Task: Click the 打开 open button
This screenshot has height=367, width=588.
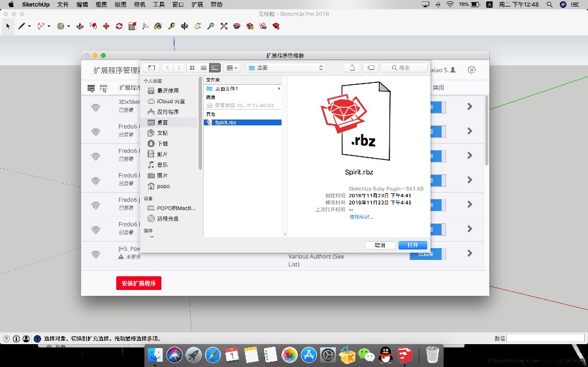Action: click(x=413, y=245)
